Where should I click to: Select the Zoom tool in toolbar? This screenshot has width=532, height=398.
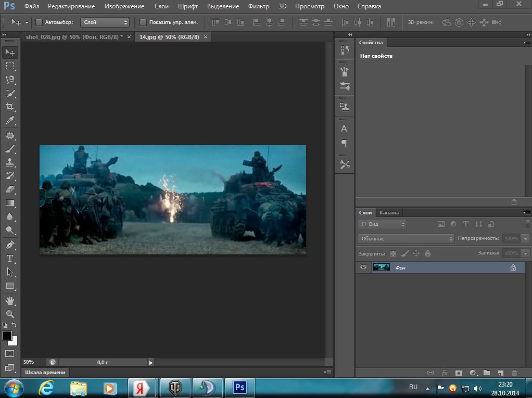click(x=10, y=314)
